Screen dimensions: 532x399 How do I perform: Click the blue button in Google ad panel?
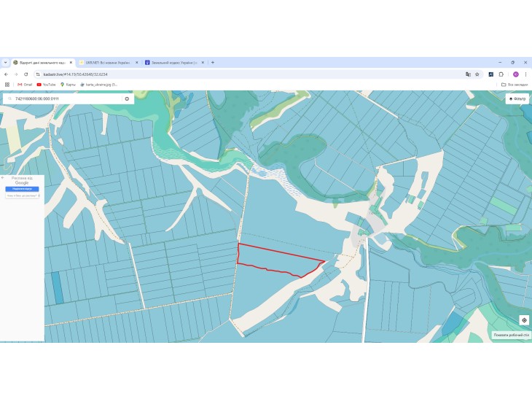22,189
